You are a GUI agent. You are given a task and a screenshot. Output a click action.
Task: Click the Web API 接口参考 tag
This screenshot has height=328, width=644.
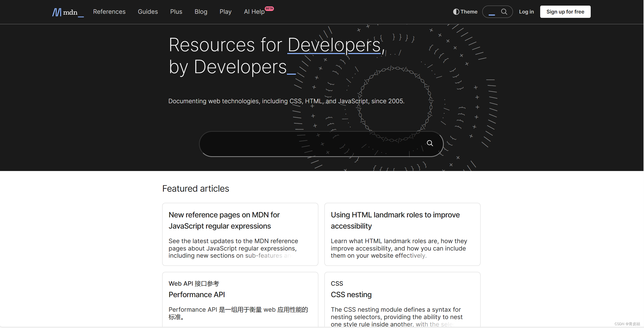[x=194, y=283]
